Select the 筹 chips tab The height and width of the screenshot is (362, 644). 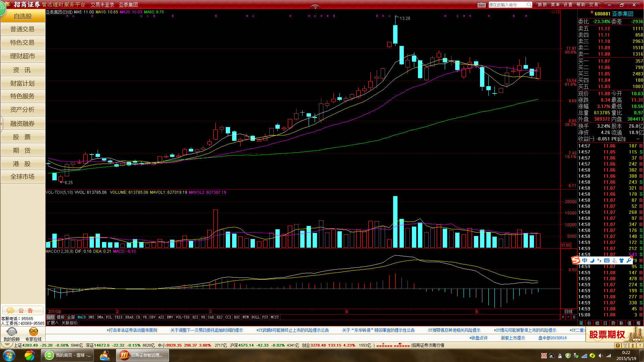point(639,323)
